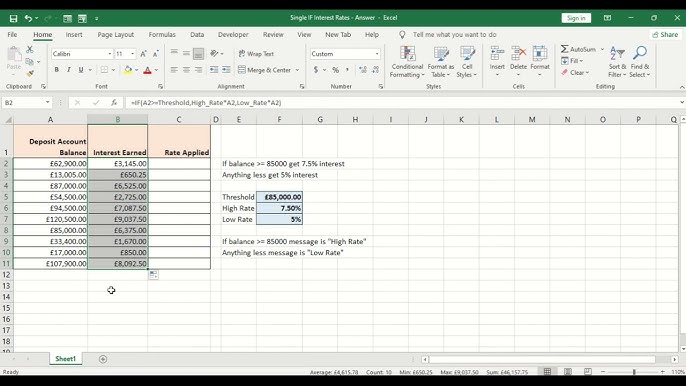Click Auto Fill Options icon below column B

pos(154,275)
